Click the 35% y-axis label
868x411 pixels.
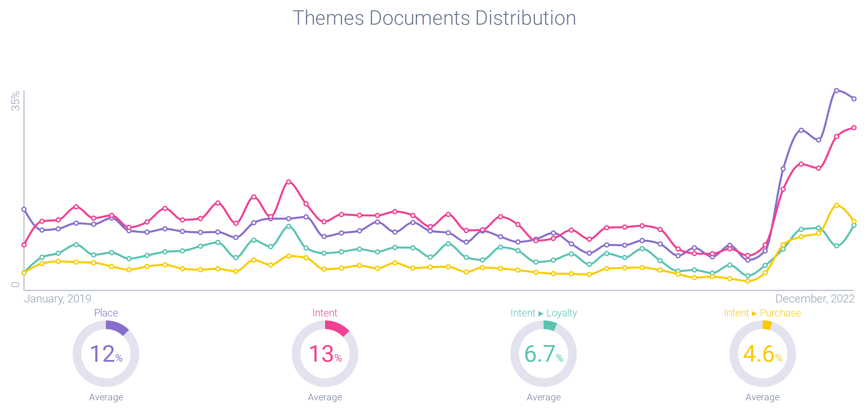pyautogui.click(x=16, y=101)
